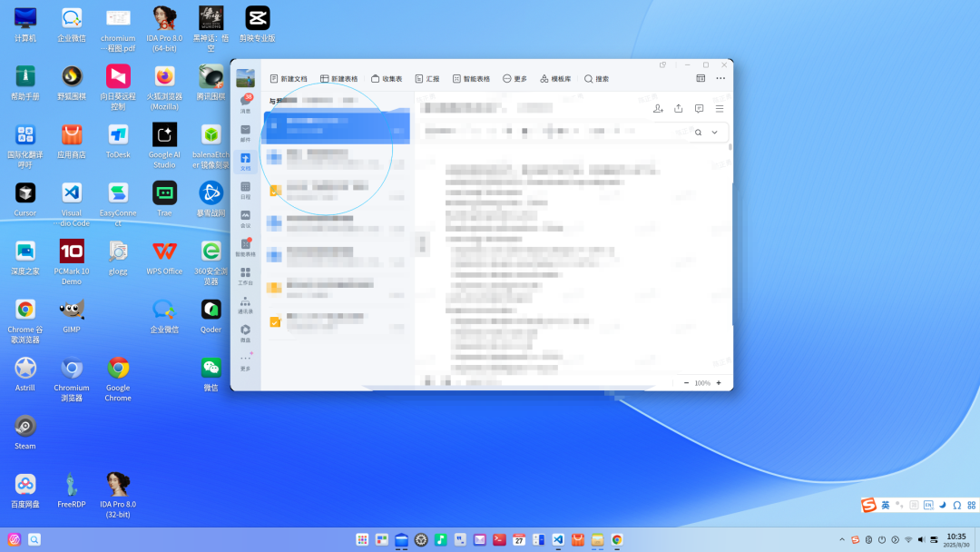Select the 文档 documents sidebar icon
This screenshot has width=980, height=552.
point(245,162)
